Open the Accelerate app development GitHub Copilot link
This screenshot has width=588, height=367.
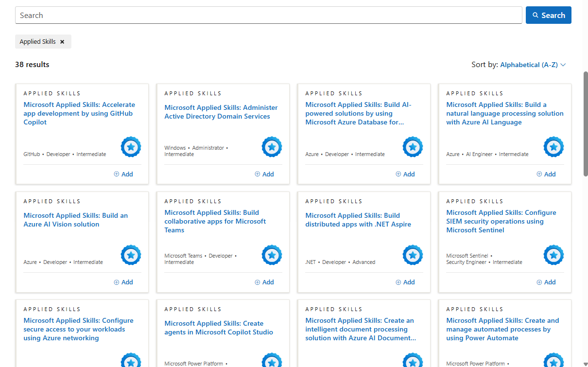(x=79, y=113)
